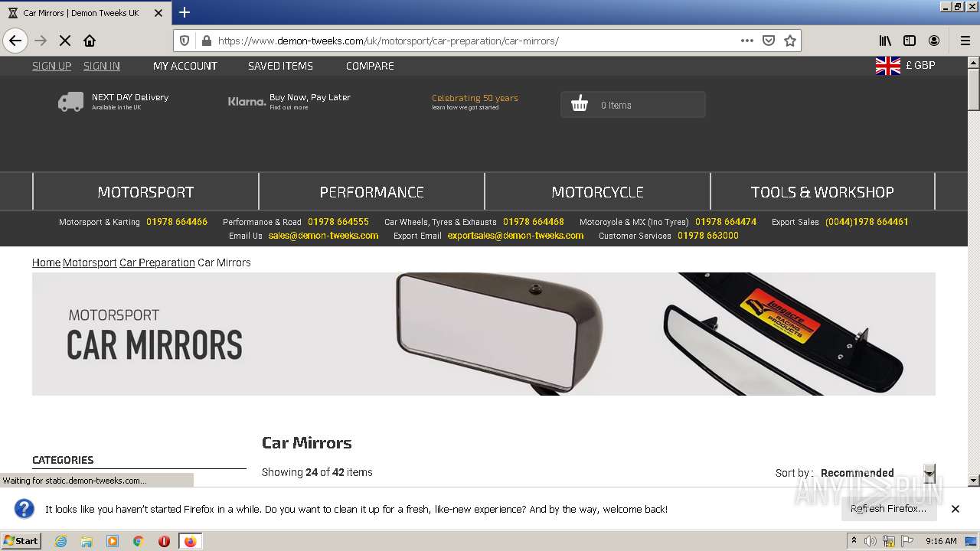Close the Car Mirrors browser tab
This screenshot has height=551, width=980.
click(158, 13)
